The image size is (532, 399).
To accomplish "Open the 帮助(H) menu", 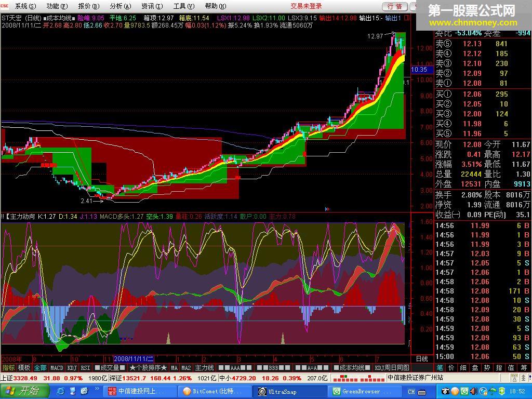I will click(x=216, y=6).
